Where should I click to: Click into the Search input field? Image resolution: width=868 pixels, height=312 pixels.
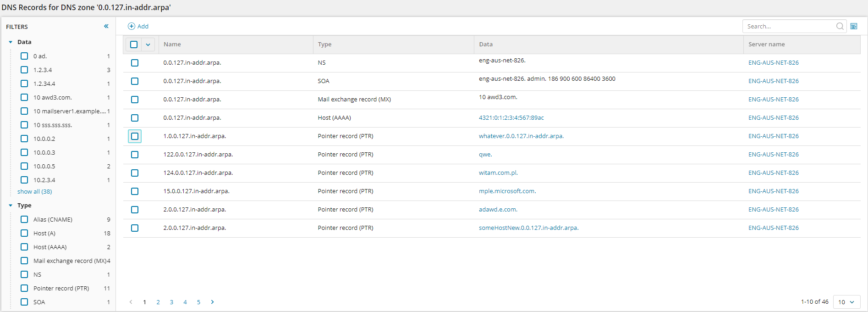pos(789,26)
